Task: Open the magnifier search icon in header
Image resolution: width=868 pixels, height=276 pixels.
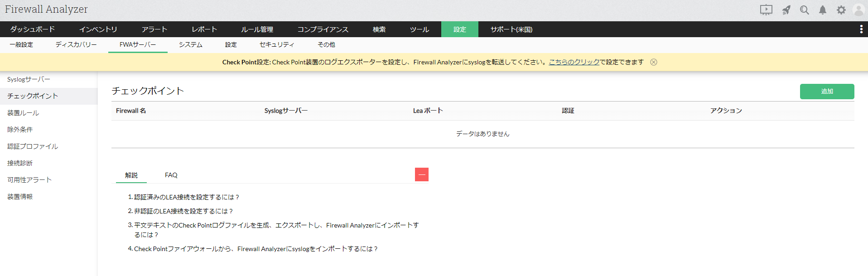Action: [805, 10]
